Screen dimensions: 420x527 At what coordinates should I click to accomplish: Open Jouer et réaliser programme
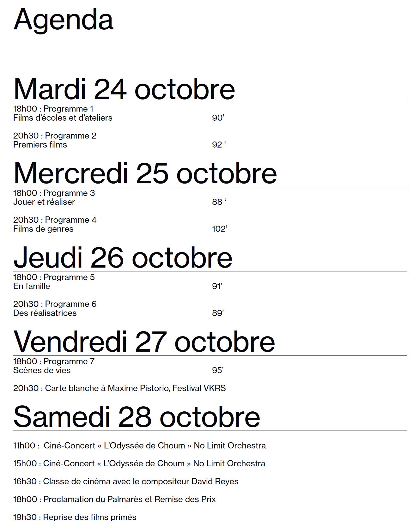[x=44, y=202]
